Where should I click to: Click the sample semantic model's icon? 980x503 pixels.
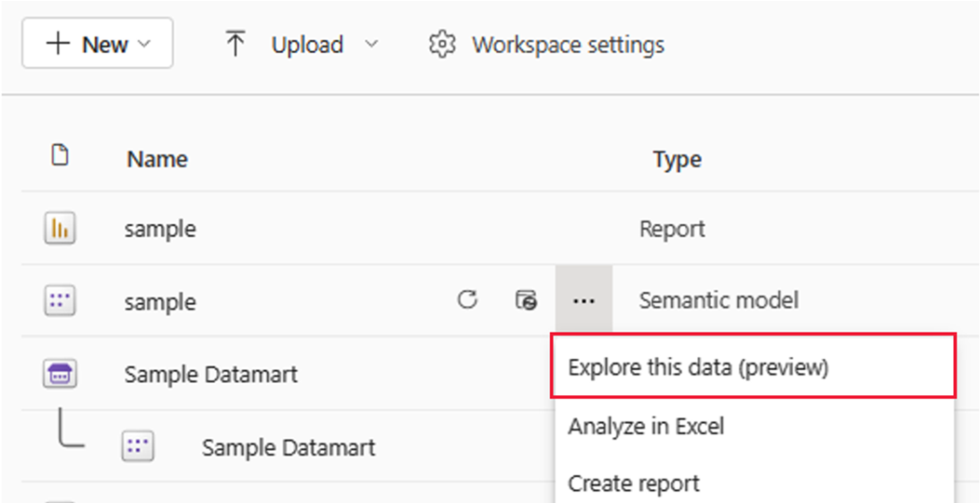(60, 300)
